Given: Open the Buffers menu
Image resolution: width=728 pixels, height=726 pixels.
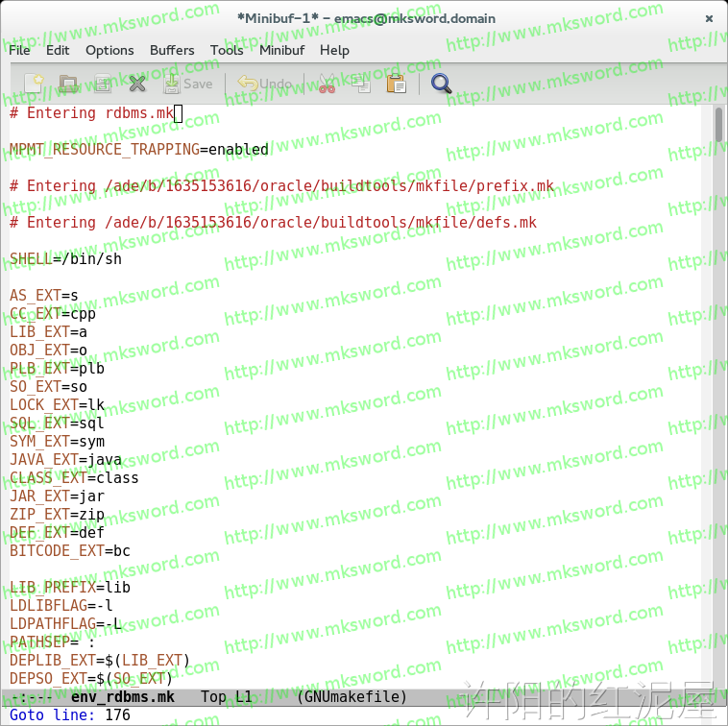Looking at the screenshot, I should pyautogui.click(x=172, y=50).
